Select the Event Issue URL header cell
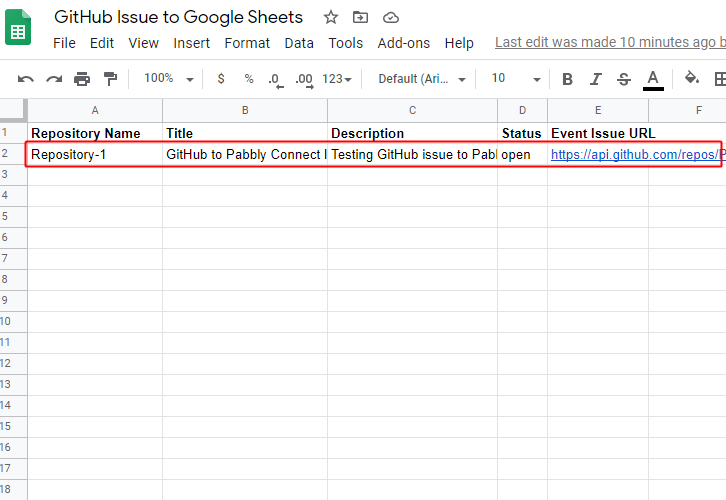Image resolution: width=726 pixels, height=500 pixels. click(598, 133)
